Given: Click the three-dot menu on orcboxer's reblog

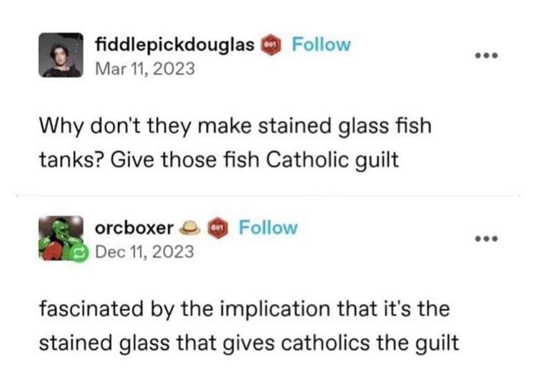Looking at the screenshot, I should click(x=487, y=238).
